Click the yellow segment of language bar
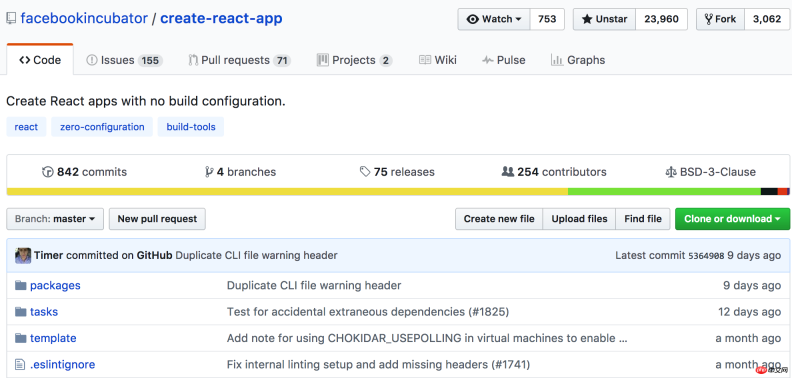 coord(287,192)
